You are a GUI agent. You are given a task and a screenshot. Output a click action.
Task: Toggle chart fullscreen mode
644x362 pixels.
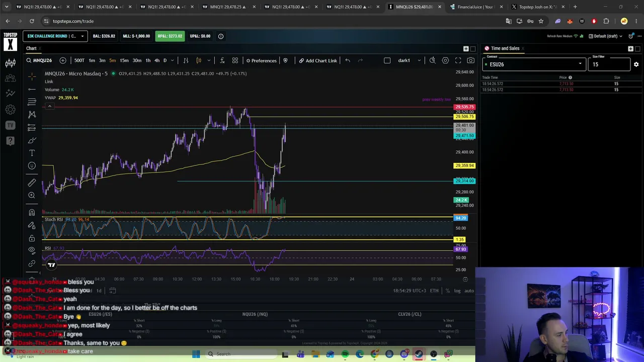pyautogui.click(x=458, y=60)
